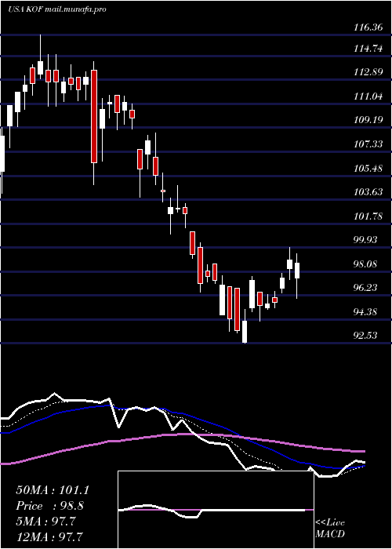The width and height of the screenshot is (392, 549).
Task: Select the 116.36 price level label
Action: (368, 27)
